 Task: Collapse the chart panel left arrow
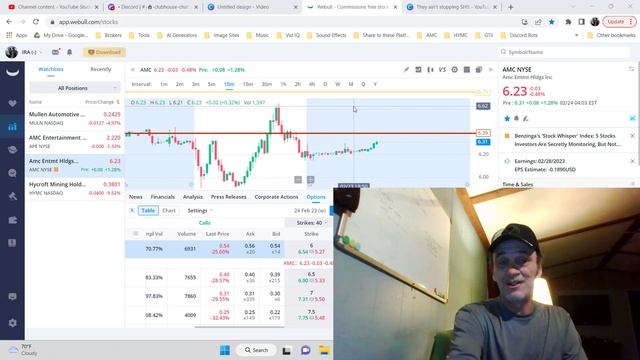[x=133, y=70]
